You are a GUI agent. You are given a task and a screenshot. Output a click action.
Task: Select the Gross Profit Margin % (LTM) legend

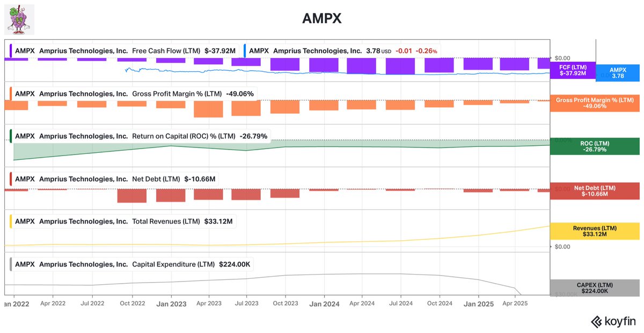pos(133,93)
